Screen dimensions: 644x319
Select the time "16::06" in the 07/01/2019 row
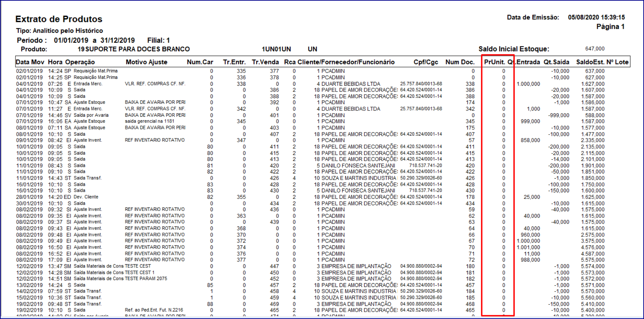tap(55, 121)
